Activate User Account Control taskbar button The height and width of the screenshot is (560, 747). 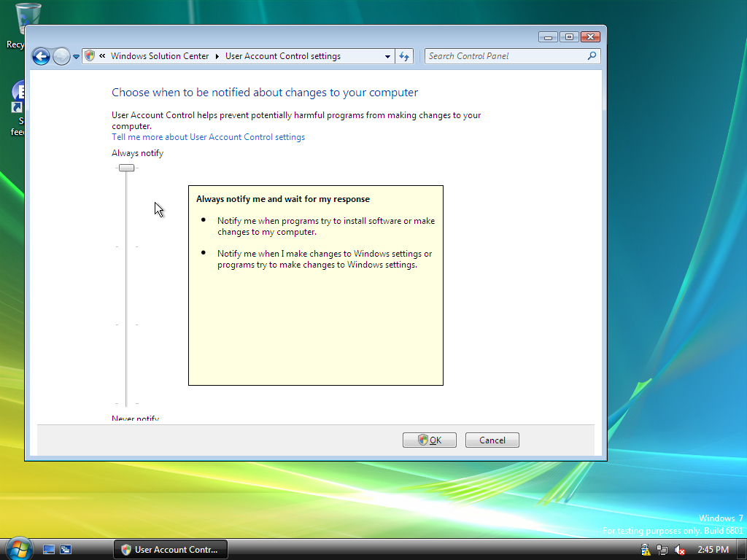[171, 550]
